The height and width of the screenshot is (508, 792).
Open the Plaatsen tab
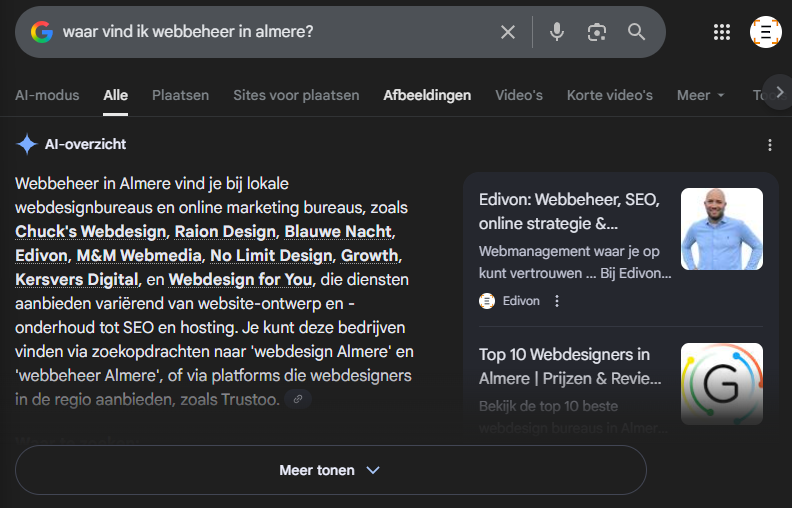point(180,95)
